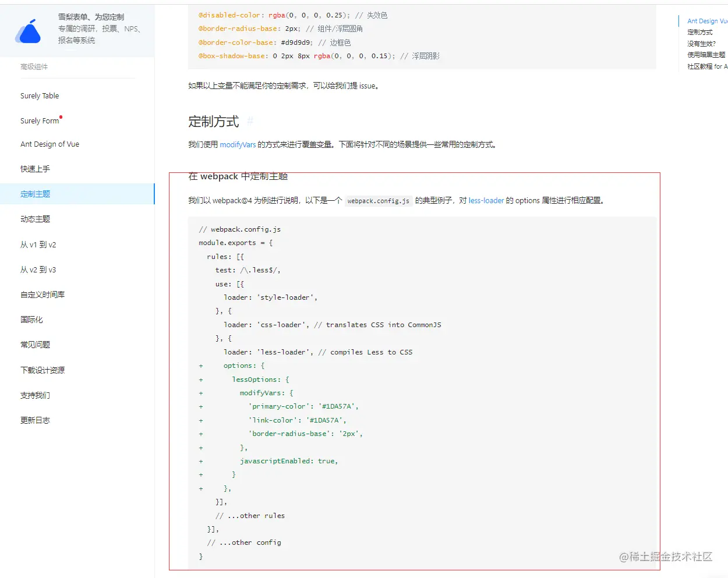Image resolution: width=728 pixels, height=578 pixels.
Task: Open 下载设计资源 page
Action: pyautogui.click(x=43, y=370)
